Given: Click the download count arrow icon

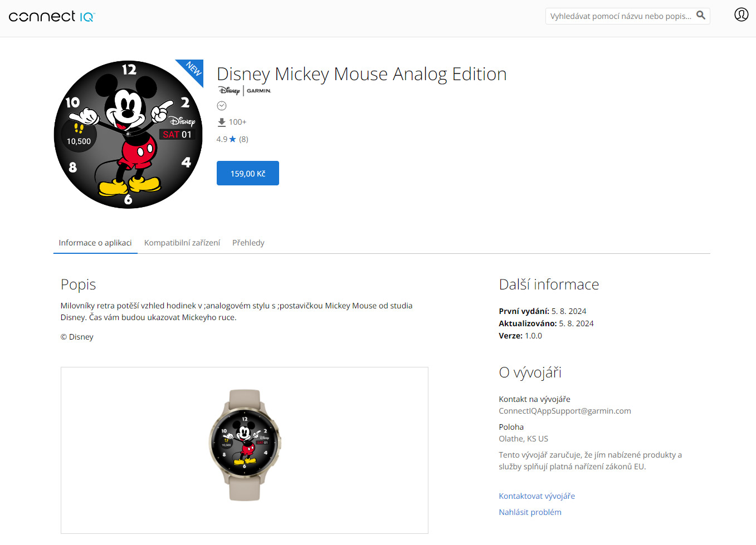Looking at the screenshot, I should [222, 122].
